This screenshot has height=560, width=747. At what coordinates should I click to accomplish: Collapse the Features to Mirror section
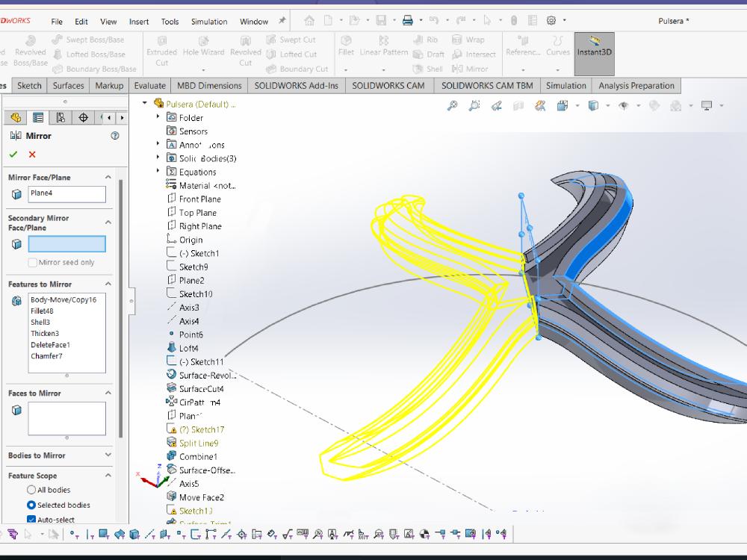(108, 284)
